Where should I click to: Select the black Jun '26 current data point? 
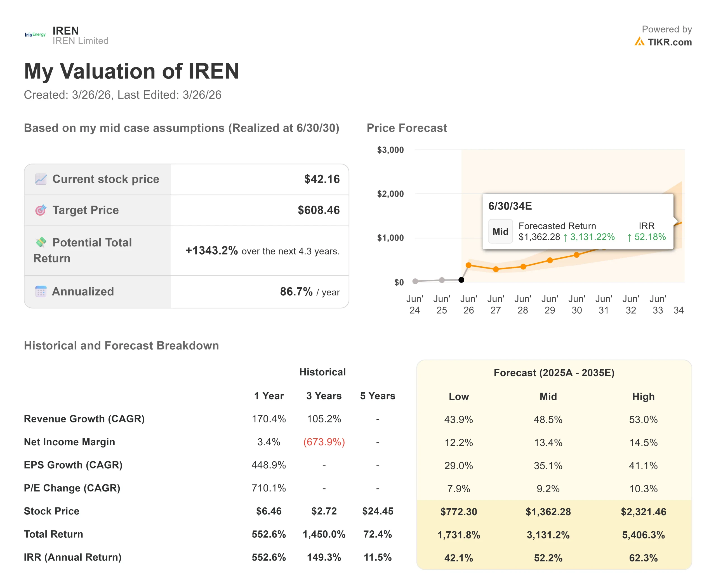(461, 280)
